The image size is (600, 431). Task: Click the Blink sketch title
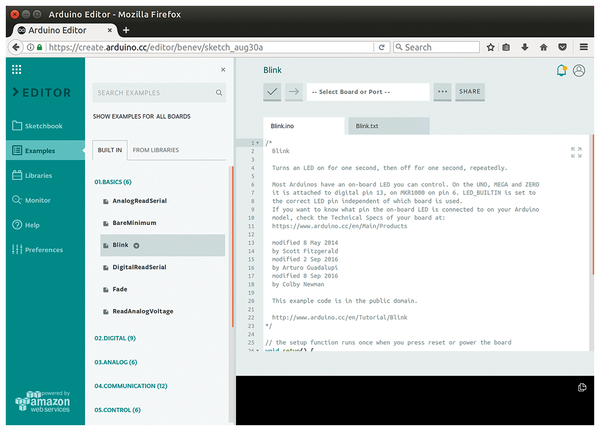(x=272, y=70)
